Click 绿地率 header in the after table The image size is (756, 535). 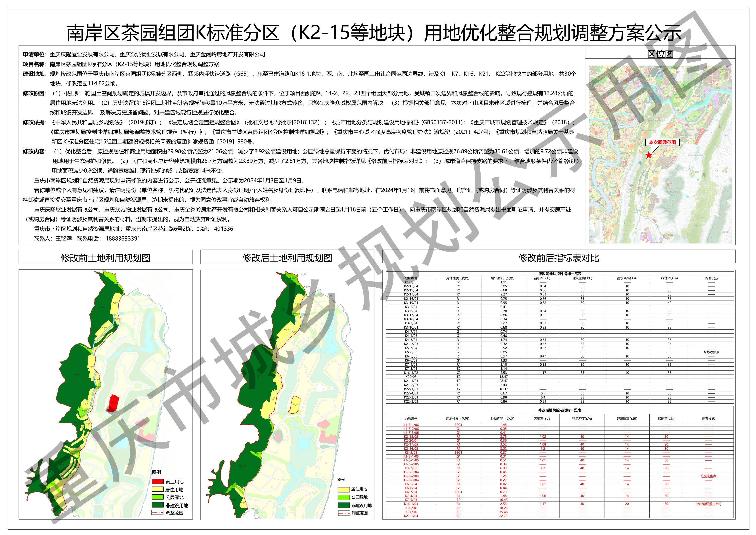point(666,418)
